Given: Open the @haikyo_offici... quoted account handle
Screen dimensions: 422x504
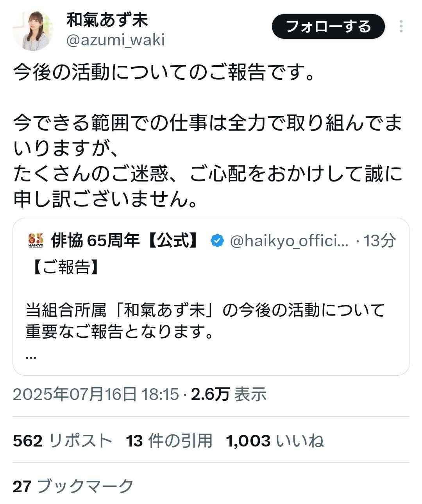Looking at the screenshot, I should coord(289,241).
